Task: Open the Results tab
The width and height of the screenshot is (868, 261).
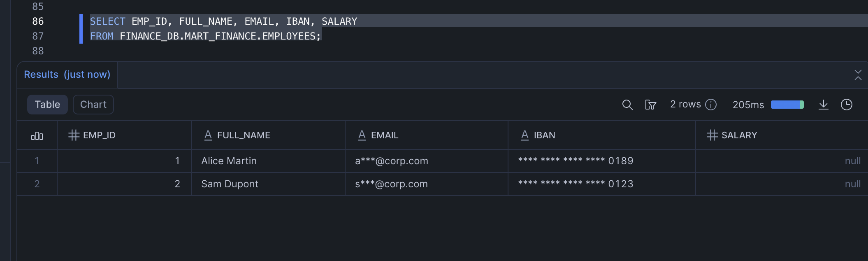Action: click(67, 75)
